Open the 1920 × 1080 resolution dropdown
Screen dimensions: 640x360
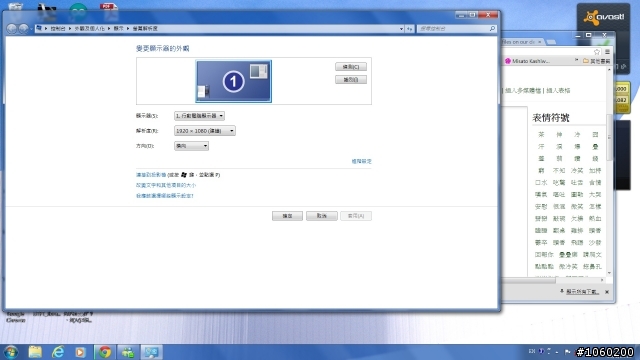click(204, 131)
